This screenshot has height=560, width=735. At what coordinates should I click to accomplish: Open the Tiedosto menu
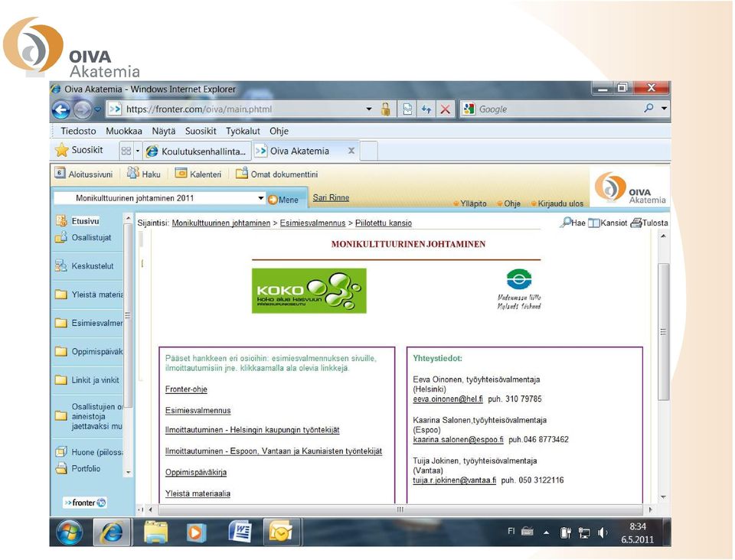pos(78,131)
